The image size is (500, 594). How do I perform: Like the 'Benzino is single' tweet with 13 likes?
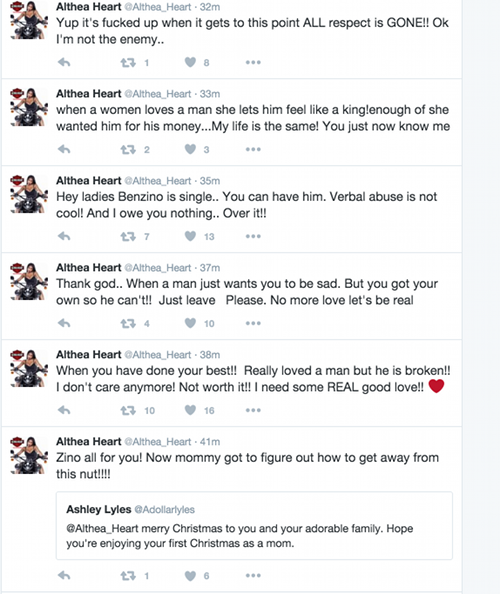190,236
